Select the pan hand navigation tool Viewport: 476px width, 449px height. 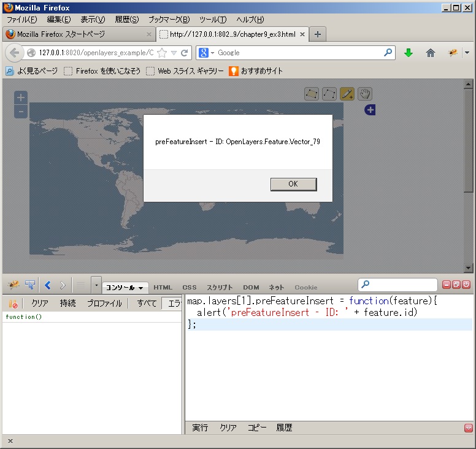pos(365,94)
